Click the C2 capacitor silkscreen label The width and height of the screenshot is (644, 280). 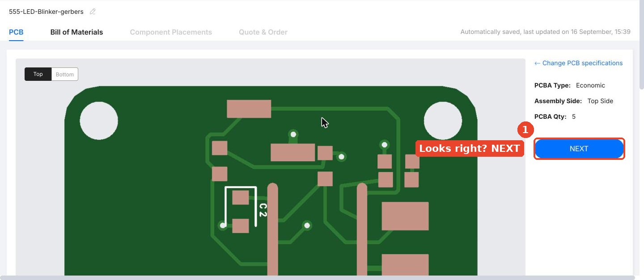[x=263, y=210]
